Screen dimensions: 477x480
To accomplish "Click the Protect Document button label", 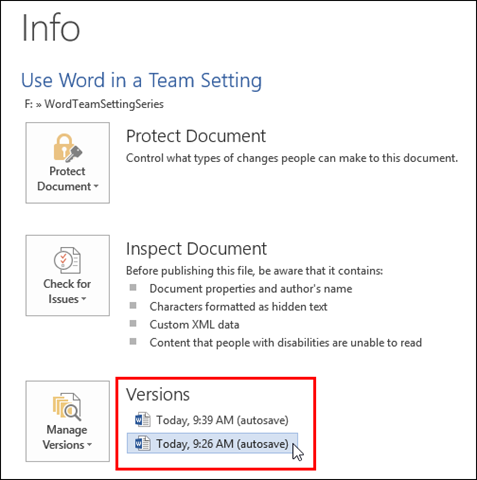I will coord(68,179).
